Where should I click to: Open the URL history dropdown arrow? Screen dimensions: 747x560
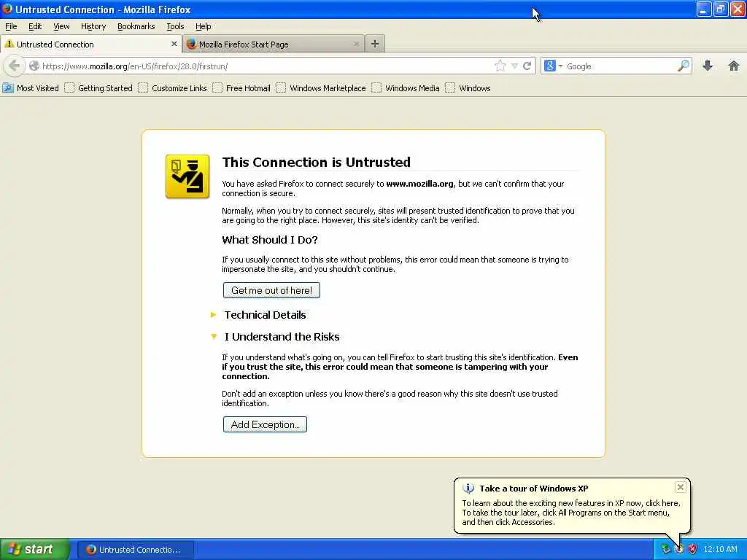click(514, 66)
